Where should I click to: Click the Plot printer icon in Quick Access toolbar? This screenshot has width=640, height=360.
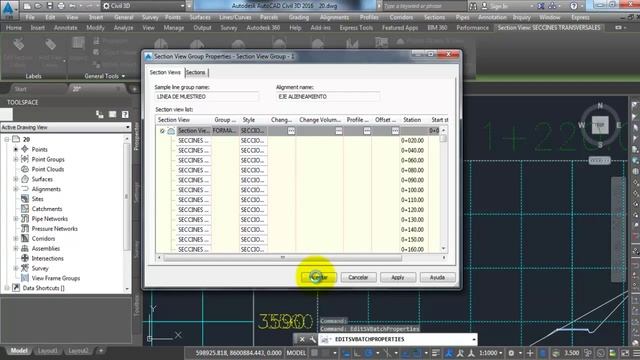click(61, 6)
